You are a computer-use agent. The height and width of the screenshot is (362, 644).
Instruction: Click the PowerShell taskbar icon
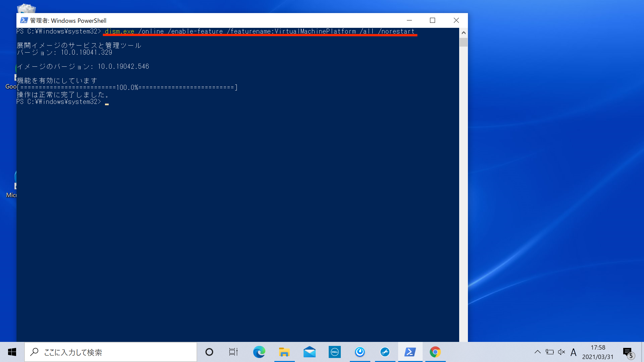pyautogui.click(x=410, y=352)
